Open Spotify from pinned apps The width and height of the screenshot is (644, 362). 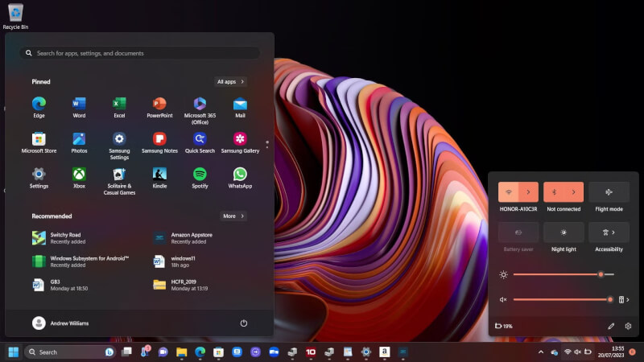(200, 178)
